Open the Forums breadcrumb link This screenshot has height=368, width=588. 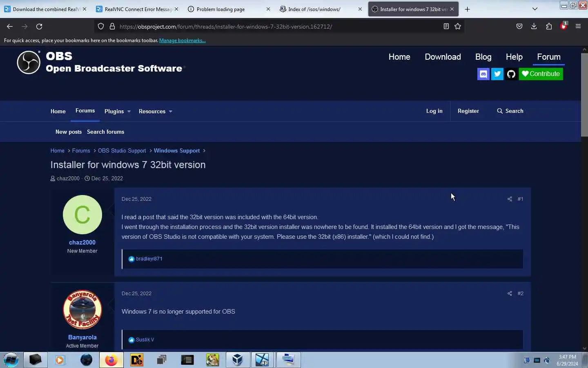pos(81,151)
